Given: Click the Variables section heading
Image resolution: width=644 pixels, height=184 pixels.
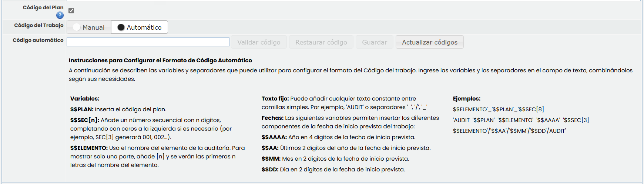Looking at the screenshot, I should pyautogui.click(x=85, y=99).
